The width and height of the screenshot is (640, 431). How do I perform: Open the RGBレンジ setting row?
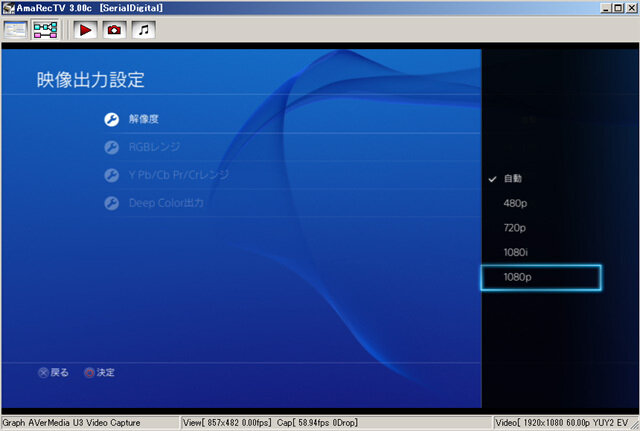pos(292,147)
